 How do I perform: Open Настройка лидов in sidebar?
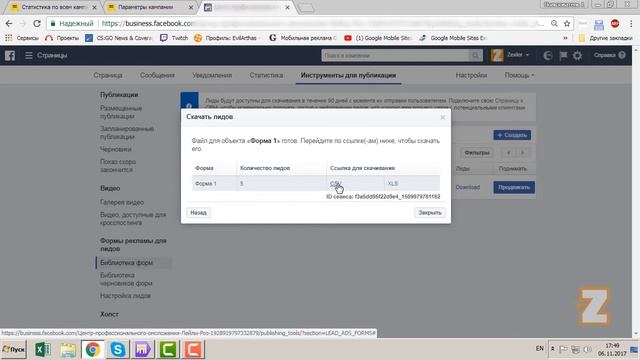pyautogui.click(x=125, y=296)
